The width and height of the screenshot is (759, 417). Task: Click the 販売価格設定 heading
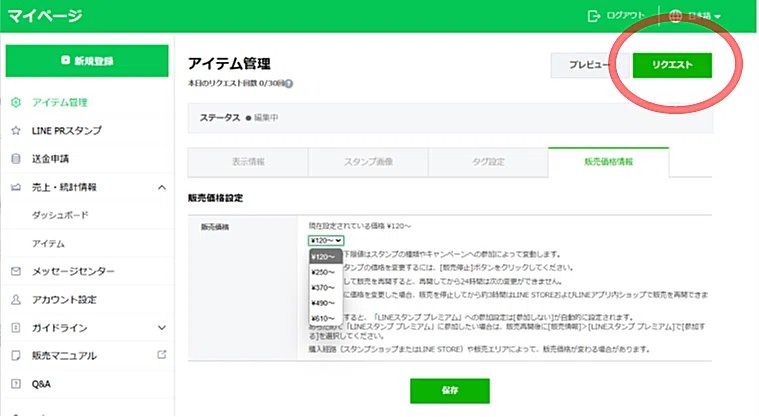point(215,198)
